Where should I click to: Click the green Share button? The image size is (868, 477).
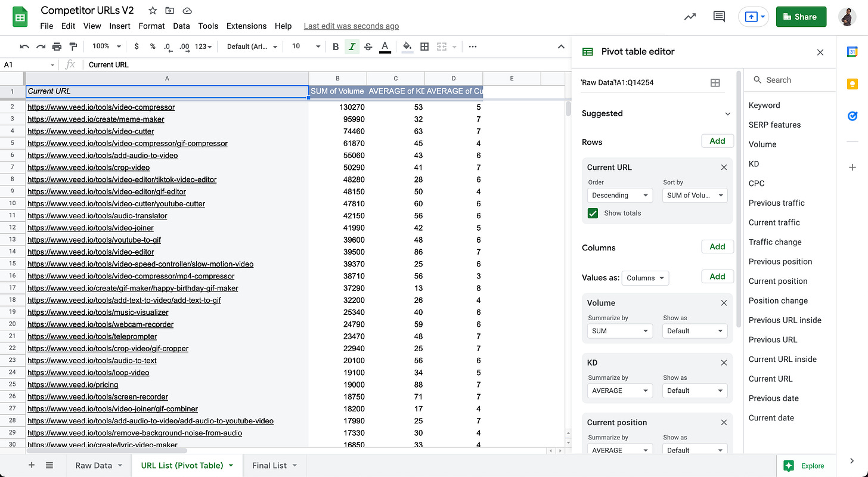[x=801, y=17]
